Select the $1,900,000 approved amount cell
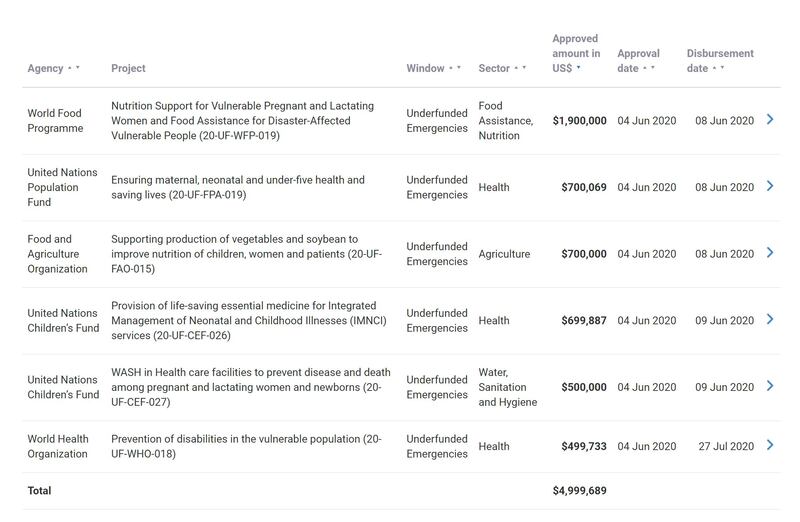Image resolution: width=800 pixels, height=522 pixels. tap(580, 120)
